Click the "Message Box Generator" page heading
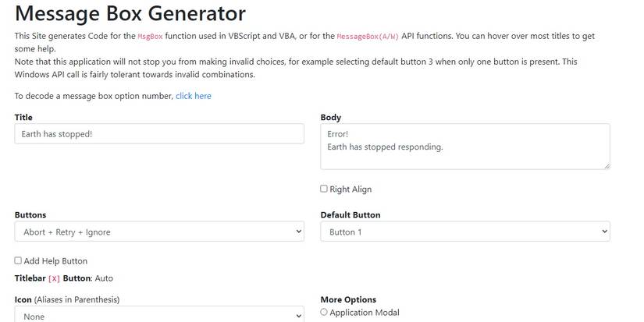Screen dimensions: 644x322 (x=130, y=13)
